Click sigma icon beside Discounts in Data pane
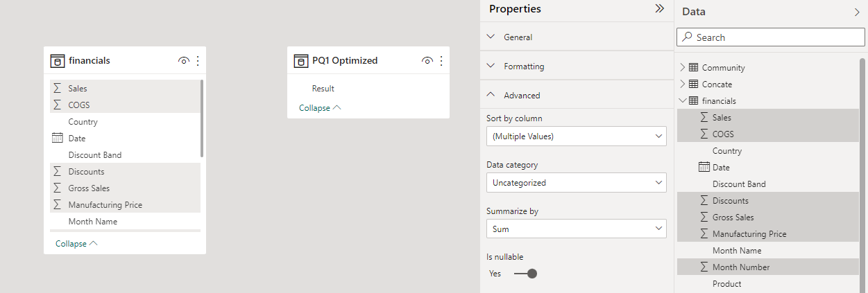868x293 pixels. coord(704,201)
